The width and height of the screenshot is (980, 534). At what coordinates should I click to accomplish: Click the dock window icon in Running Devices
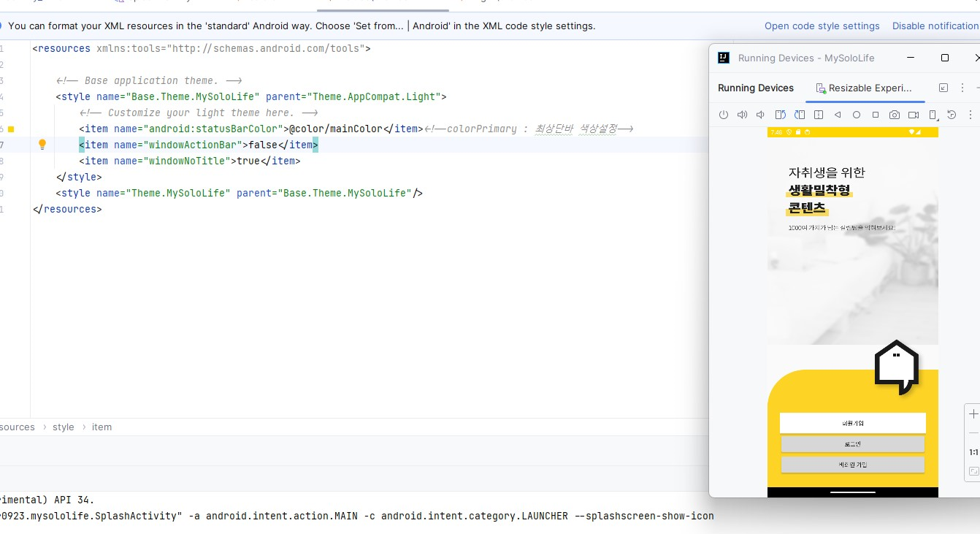pos(943,88)
